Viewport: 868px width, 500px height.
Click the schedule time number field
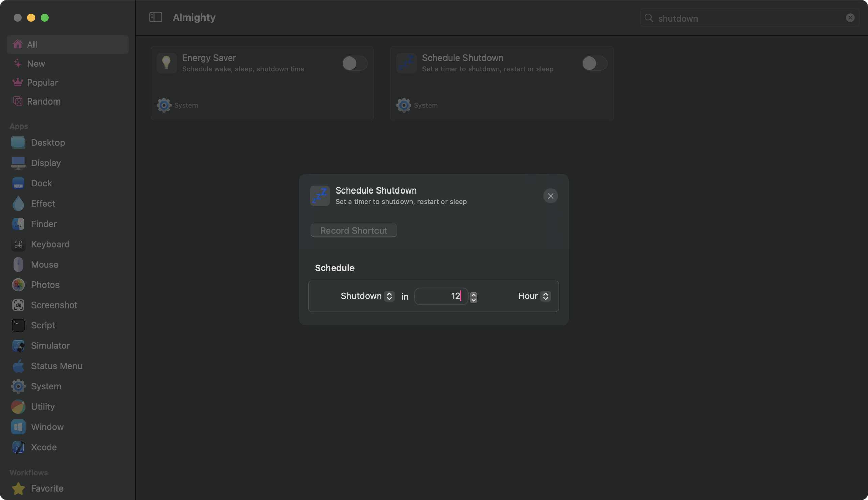point(441,296)
